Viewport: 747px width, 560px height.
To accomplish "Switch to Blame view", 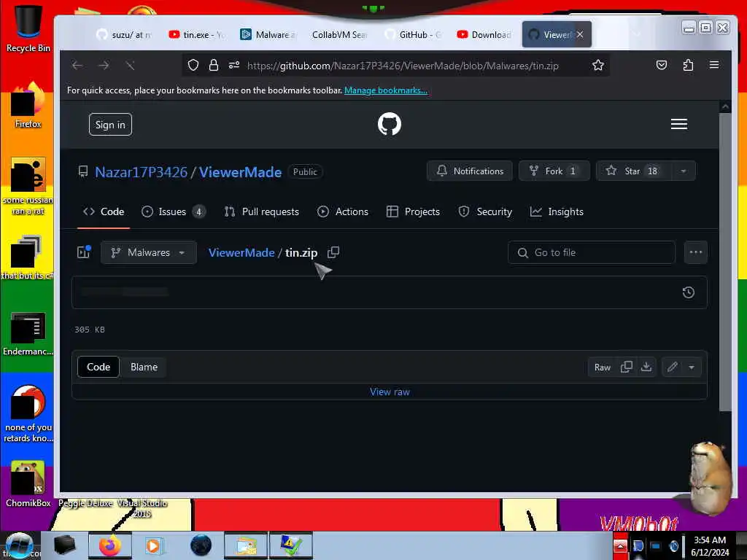I will 144,367.
